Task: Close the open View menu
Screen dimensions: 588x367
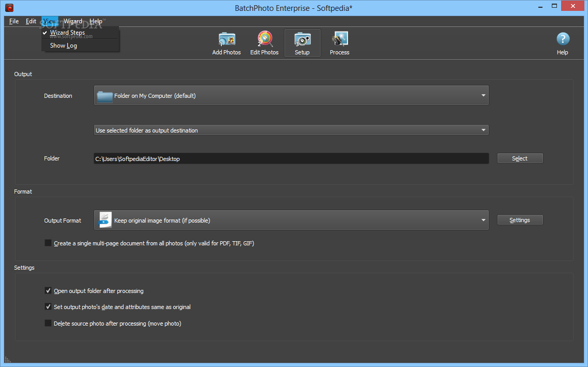Action: pos(50,21)
